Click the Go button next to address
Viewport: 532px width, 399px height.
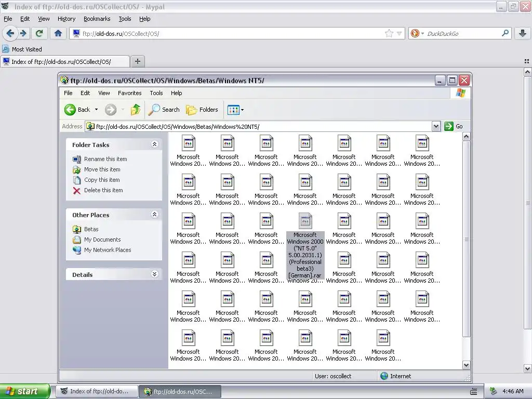point(454,126)
